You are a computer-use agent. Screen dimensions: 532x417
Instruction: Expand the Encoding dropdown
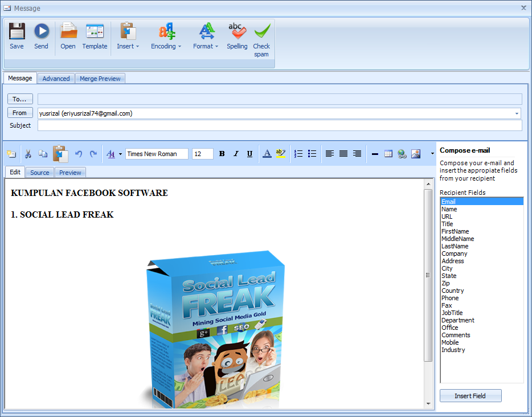tap(166, 36)
